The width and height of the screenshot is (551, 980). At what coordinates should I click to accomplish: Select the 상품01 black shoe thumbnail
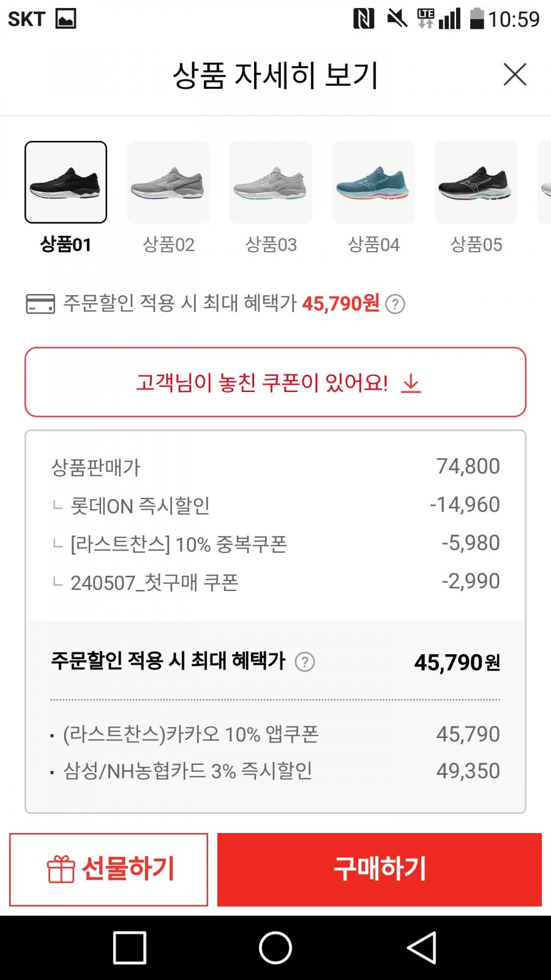click(66, 182)
